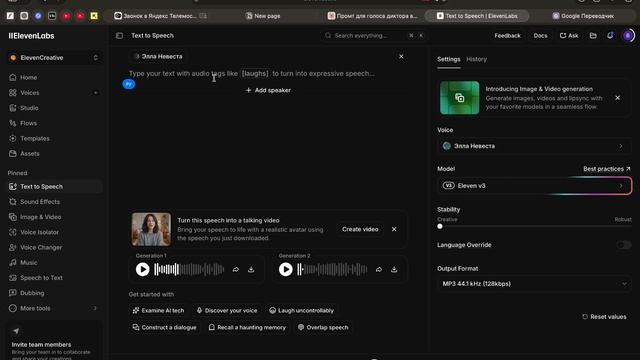The width and height of the screenshot is (640, 360).
Task: Reset values to default
Action: [604, 317]
